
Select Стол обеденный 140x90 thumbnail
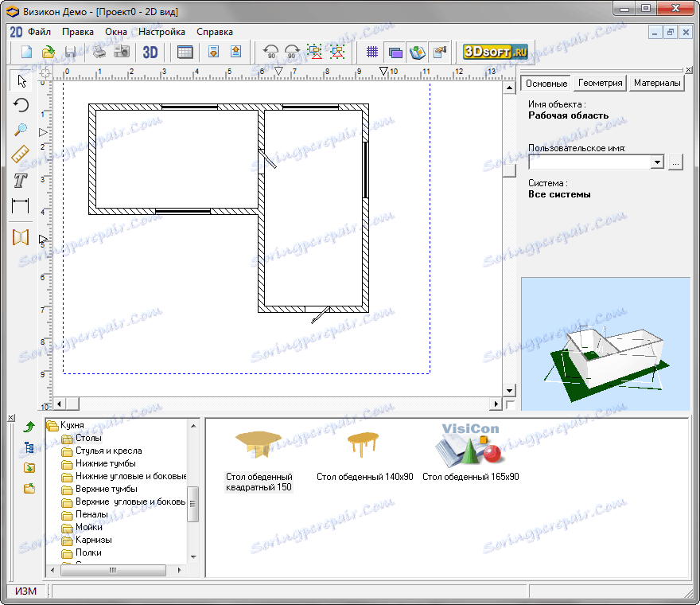point(364,456)
